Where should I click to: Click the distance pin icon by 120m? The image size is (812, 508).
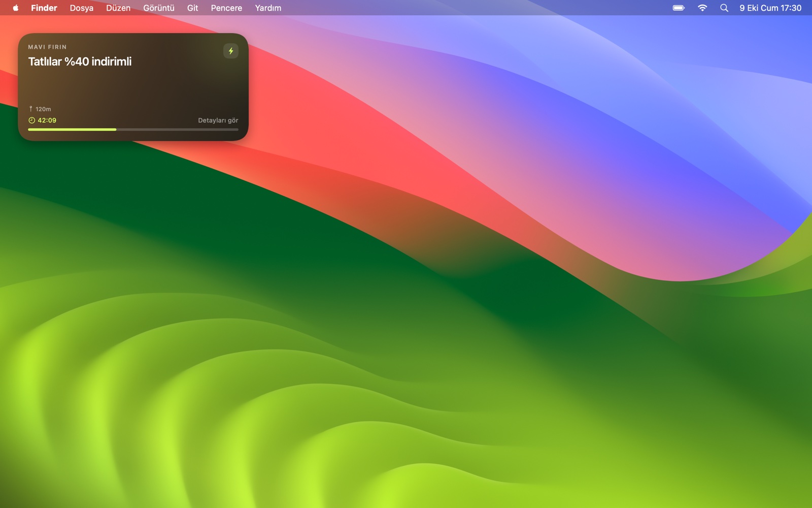(x=30, y=109)
